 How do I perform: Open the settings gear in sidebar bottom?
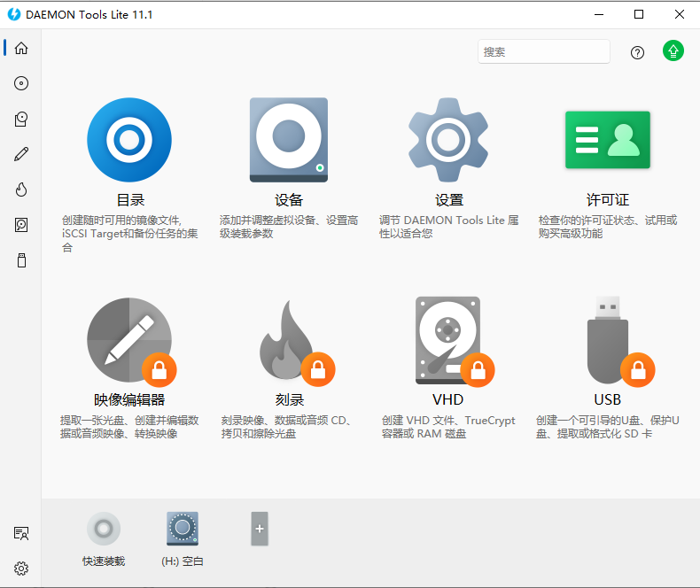point(21,569)
